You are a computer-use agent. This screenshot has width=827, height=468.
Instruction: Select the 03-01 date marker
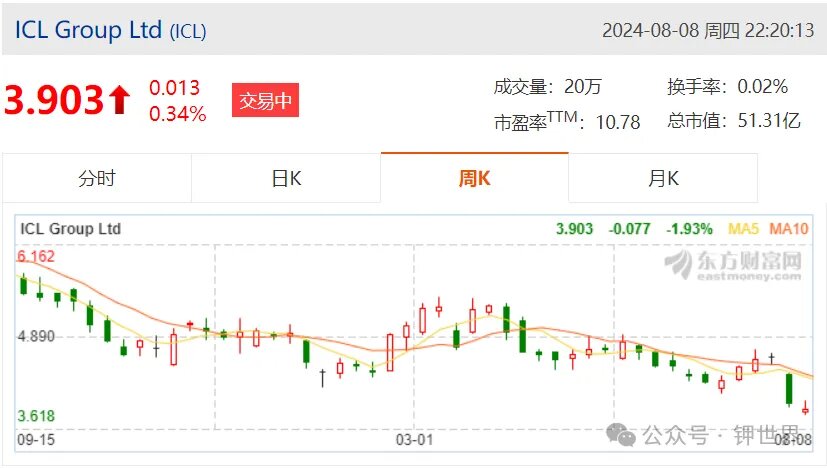click(414, 440)
